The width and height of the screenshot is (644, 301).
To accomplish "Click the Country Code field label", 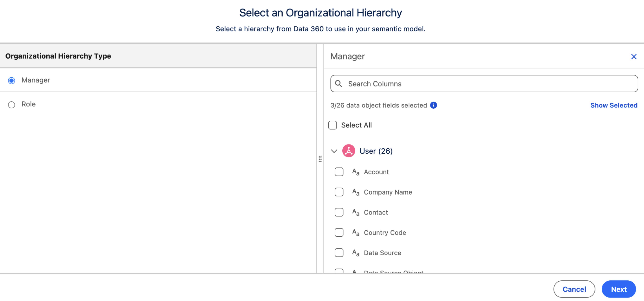I will (x=385, y=233).
